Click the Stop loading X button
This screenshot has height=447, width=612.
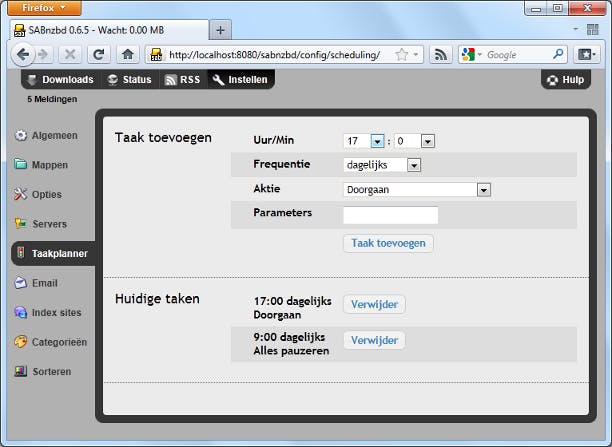(70, 55)
